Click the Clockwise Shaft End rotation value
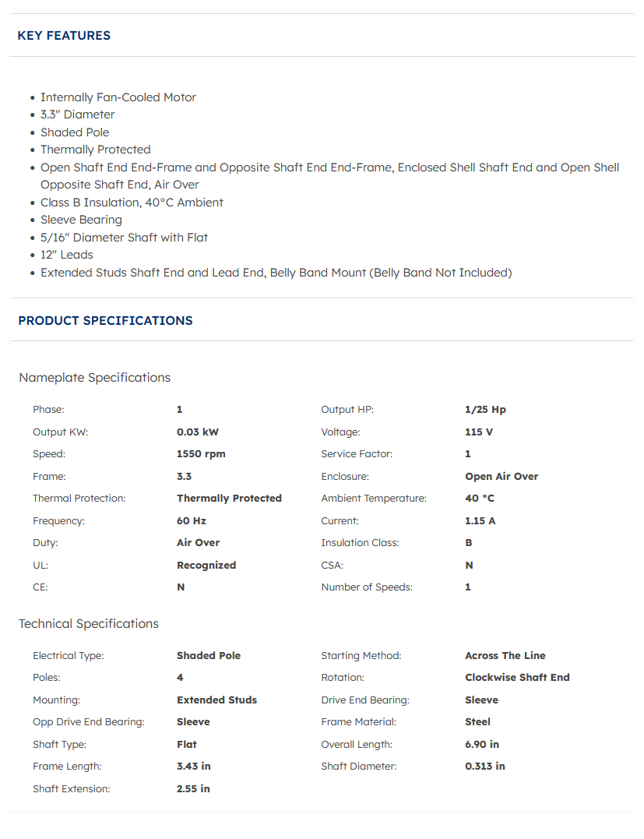The image size is (644, 839). (x=517, y=678)
